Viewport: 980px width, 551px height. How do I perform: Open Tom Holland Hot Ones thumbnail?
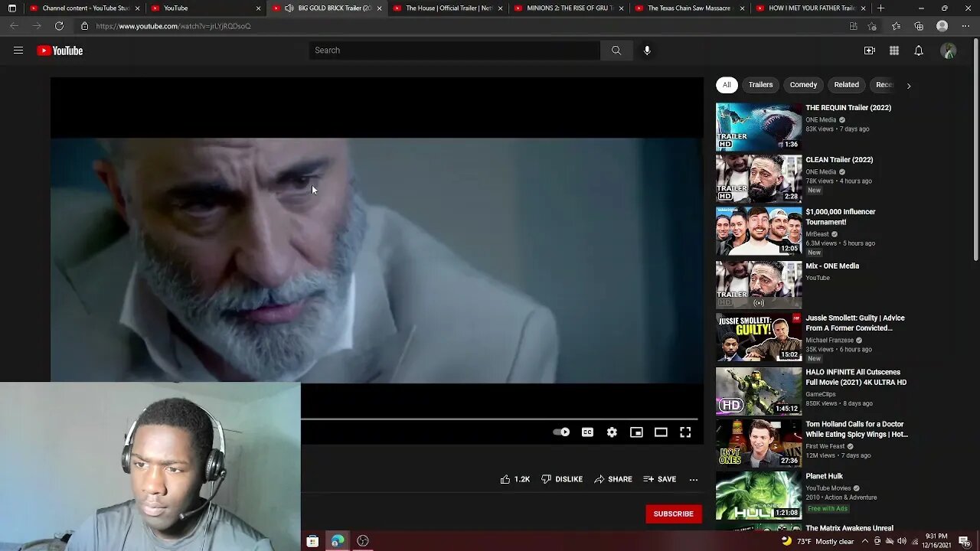(x=759, y=443)
